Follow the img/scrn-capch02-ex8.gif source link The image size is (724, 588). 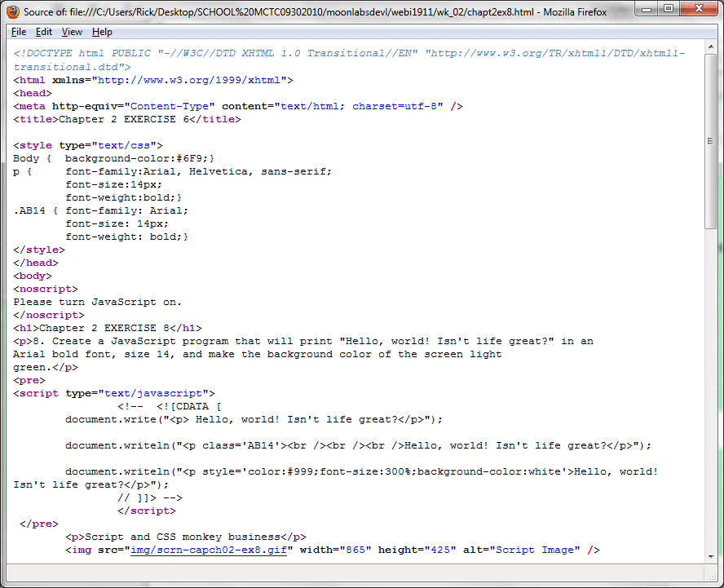pos(208,550)
